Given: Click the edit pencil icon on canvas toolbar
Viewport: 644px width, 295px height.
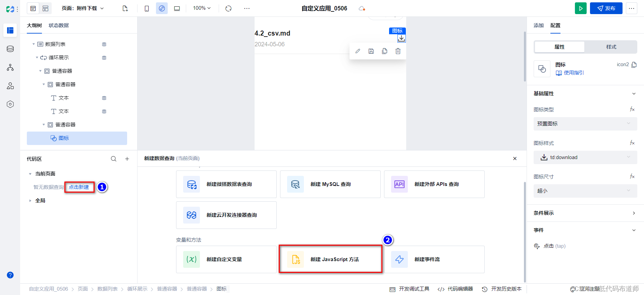Looking at the screenshot, I should (358, 51).
